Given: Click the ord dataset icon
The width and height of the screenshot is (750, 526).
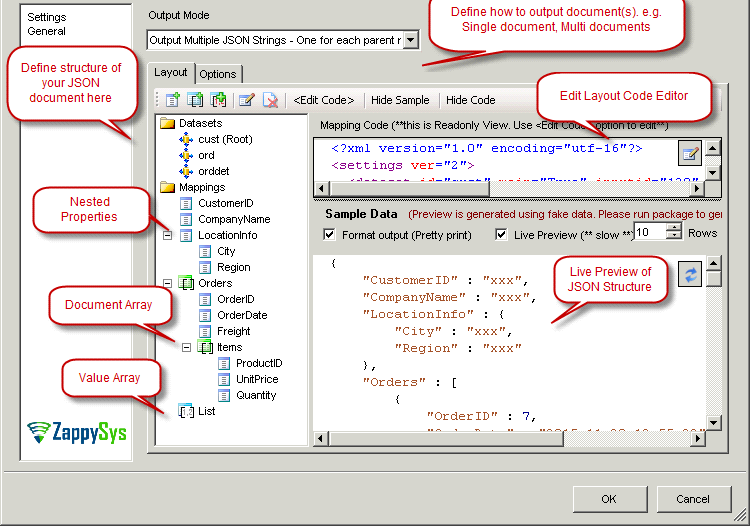Looking at the screenshot, I should click(x=186, y=155).
